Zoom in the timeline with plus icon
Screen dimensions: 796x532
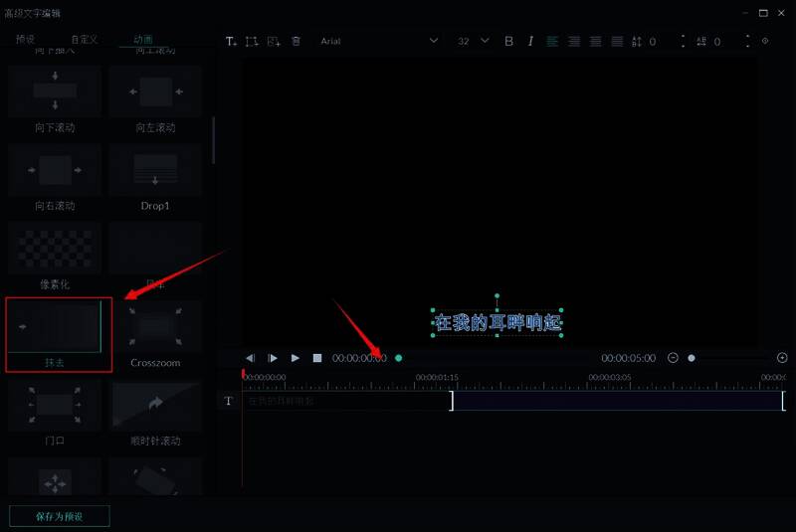pyautogui.click(x=782, y=358)
